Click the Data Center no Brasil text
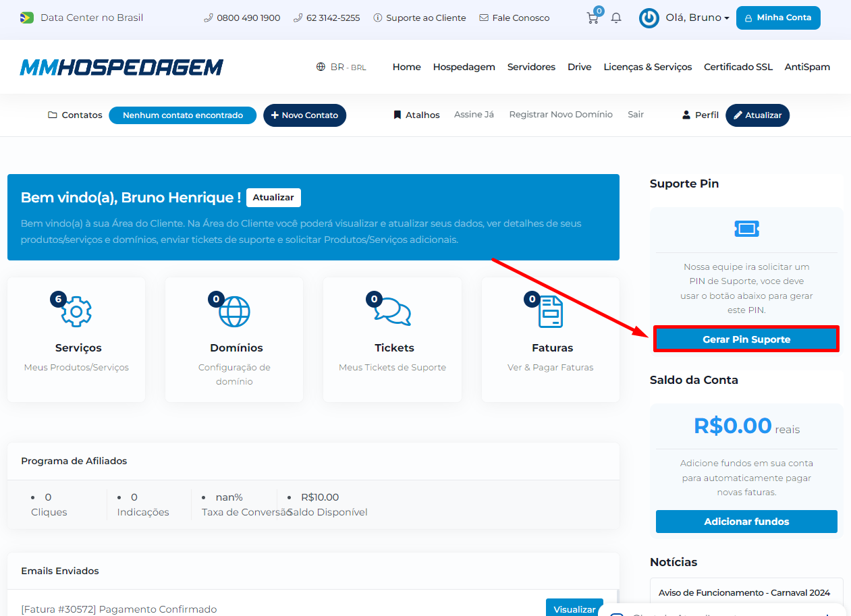Viewport: 851px width, 616px height. click(92, 18)
